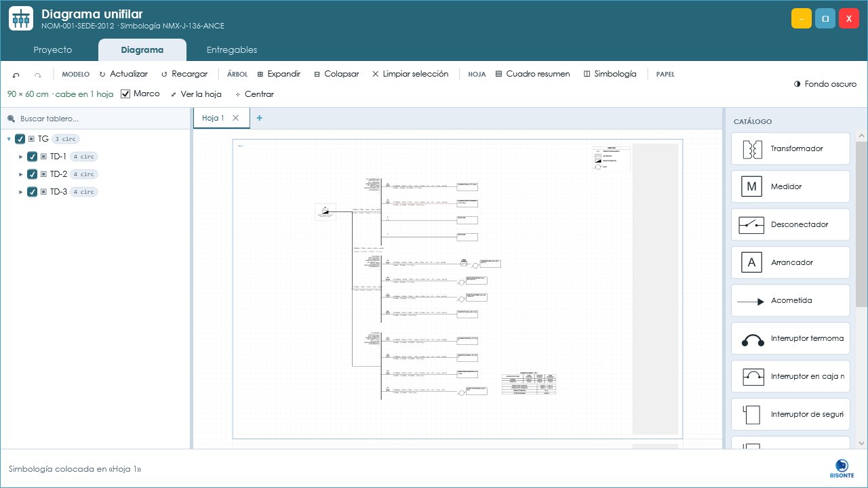The height and width of the screenshot is (488, 868).
Task: Switch to the Proyecto tab
Action: (53, 50)
